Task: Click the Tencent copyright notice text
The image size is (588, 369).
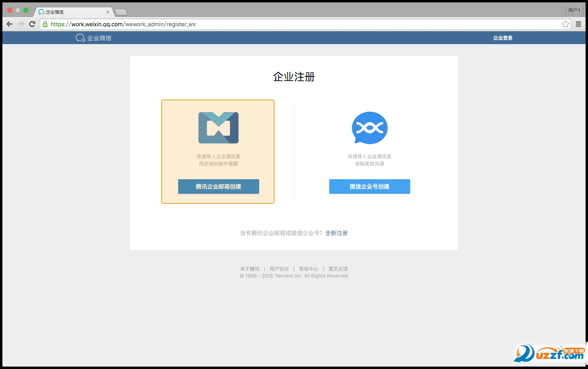Action: tap(294, 276)
